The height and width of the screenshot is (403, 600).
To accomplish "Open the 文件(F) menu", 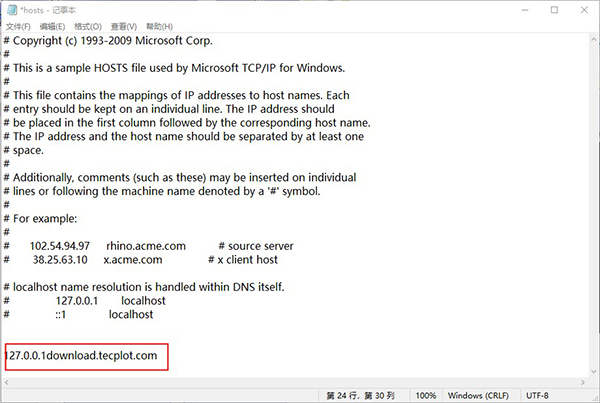I will [x=19, y=28].
